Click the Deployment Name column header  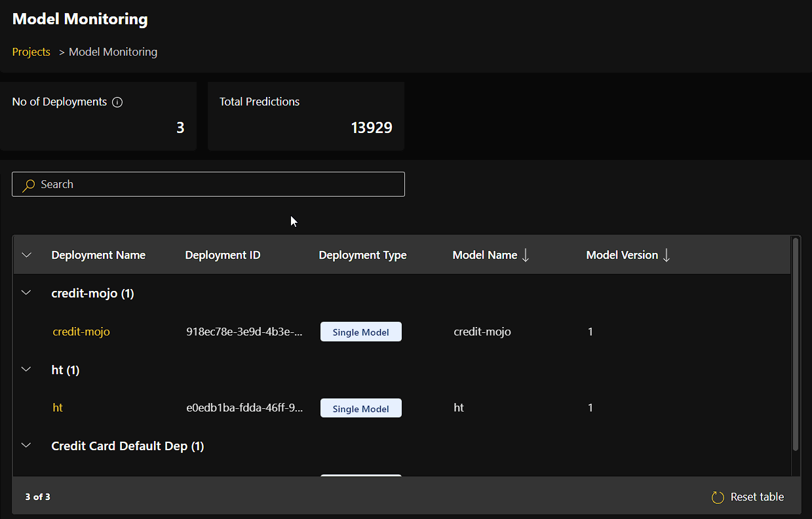pyautogui.click(x=98, y=255)
